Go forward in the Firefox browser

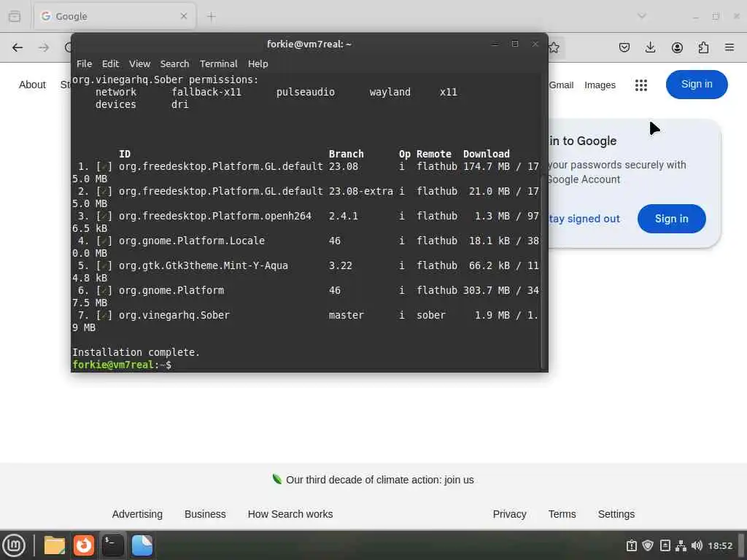click(44, 47)
